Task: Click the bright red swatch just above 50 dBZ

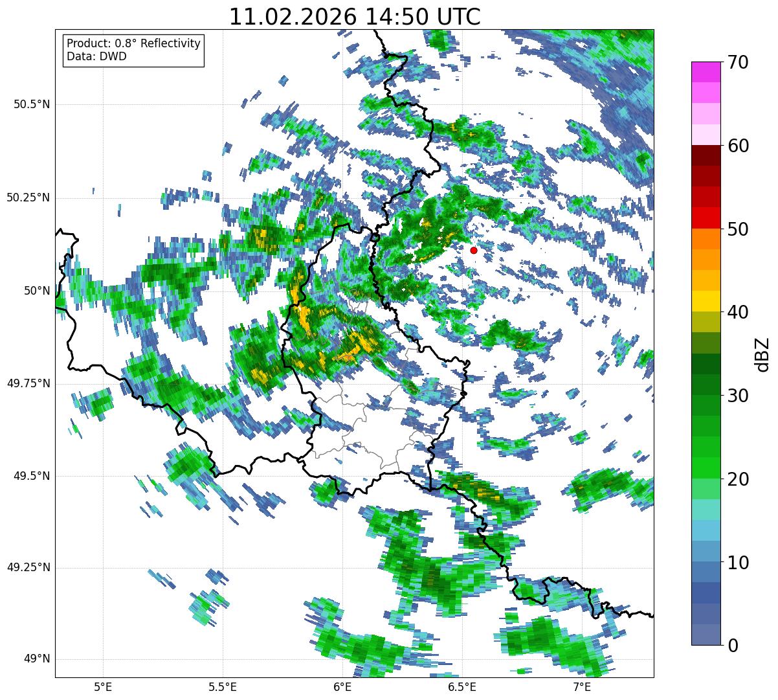Action: 706,218
